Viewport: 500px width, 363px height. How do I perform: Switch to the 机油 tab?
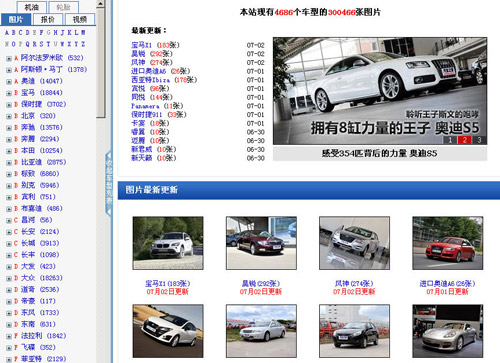pos(32,7)
